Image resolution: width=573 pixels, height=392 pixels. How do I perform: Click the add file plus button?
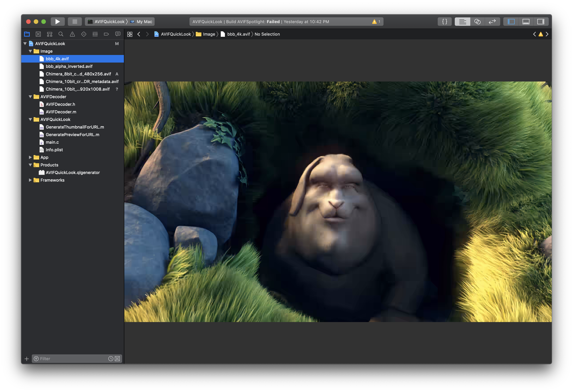coord(27,359)
